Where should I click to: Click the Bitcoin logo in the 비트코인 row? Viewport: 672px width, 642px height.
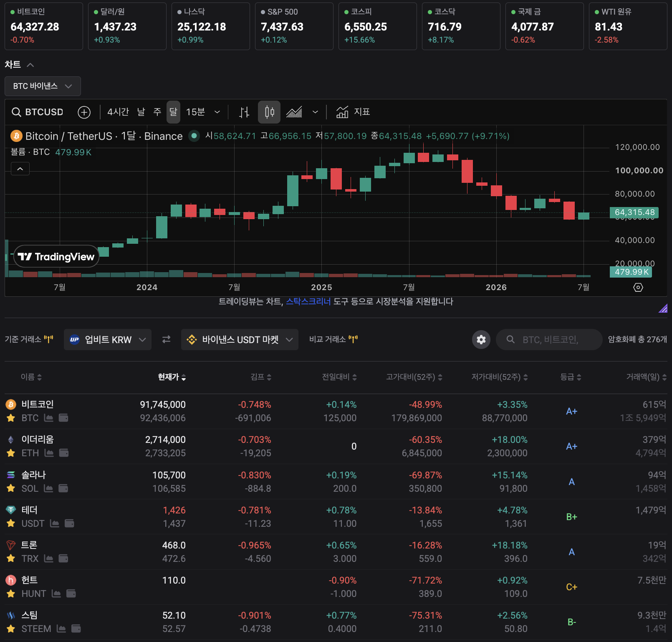click(x=11, y=404)
